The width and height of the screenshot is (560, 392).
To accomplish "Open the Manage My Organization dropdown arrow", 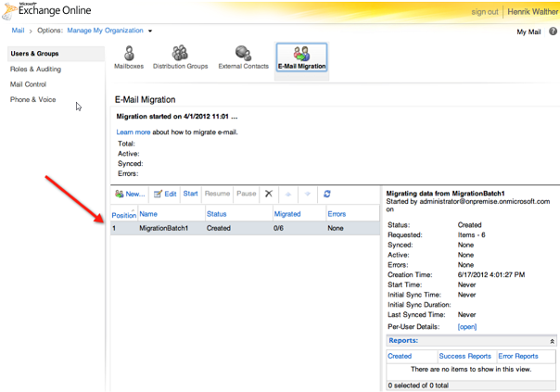I will click(150, 32).
